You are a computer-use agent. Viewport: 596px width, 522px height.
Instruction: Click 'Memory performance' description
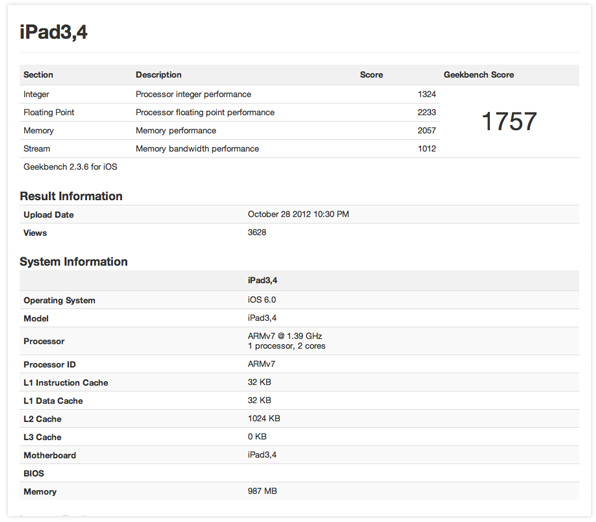point(176,130)
